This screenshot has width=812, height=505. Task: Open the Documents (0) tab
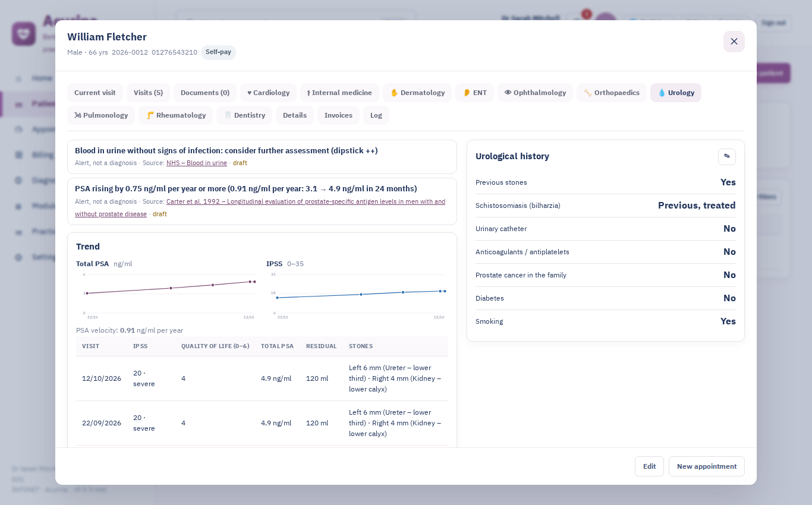(x=205, y=93)
